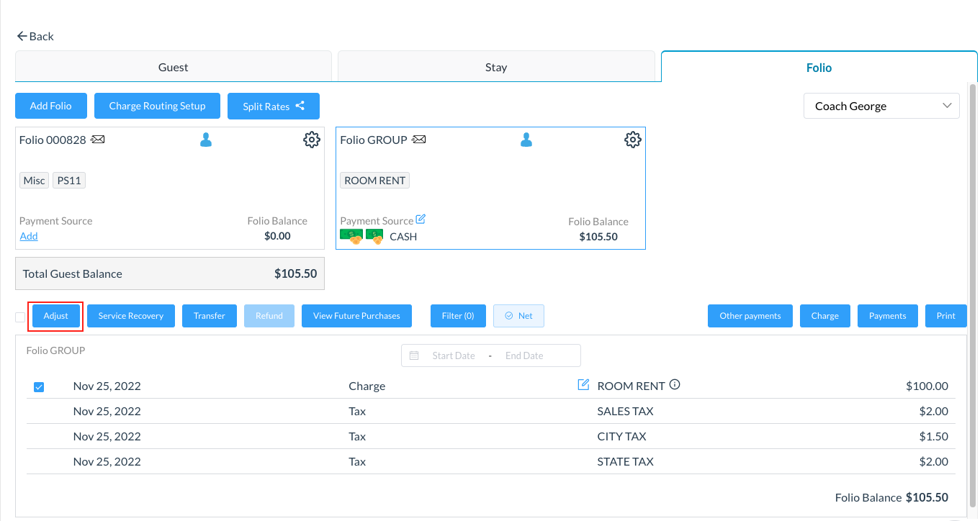
Task: Switch to the Guest tab
Action: tap(173, 67)
